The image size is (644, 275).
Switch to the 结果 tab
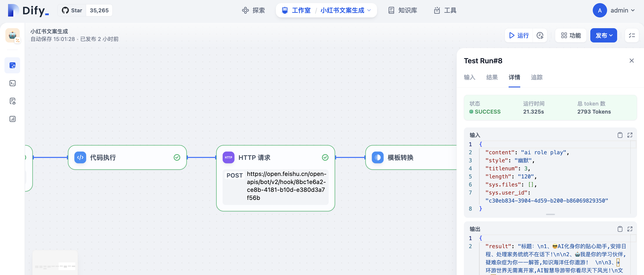tap(492, 77)
